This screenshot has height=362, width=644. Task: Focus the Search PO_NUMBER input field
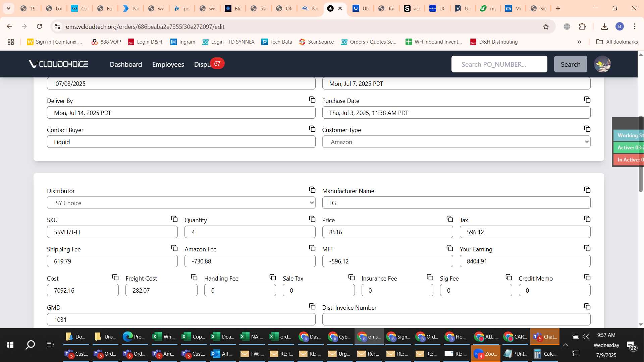[x=499, y=64]
